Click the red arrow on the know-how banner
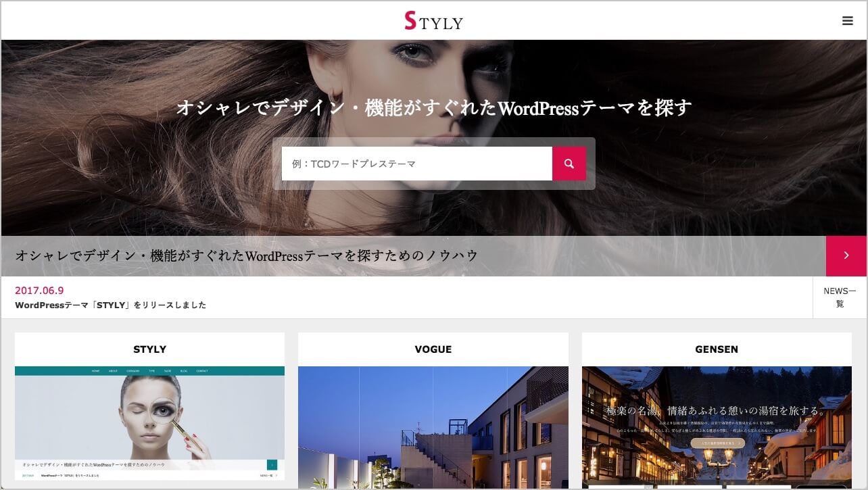This screenshot has height=490, width=868. (846, 255)
